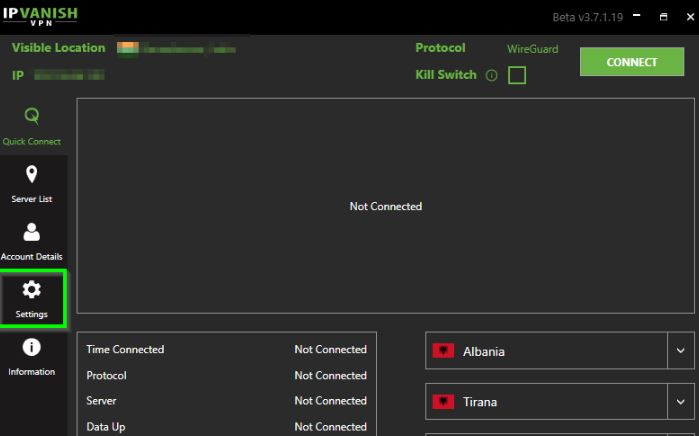The height and width of the screenshot is (436, 699).
Task: Click the IPVanish VPN logo
Action: [40, 16]
